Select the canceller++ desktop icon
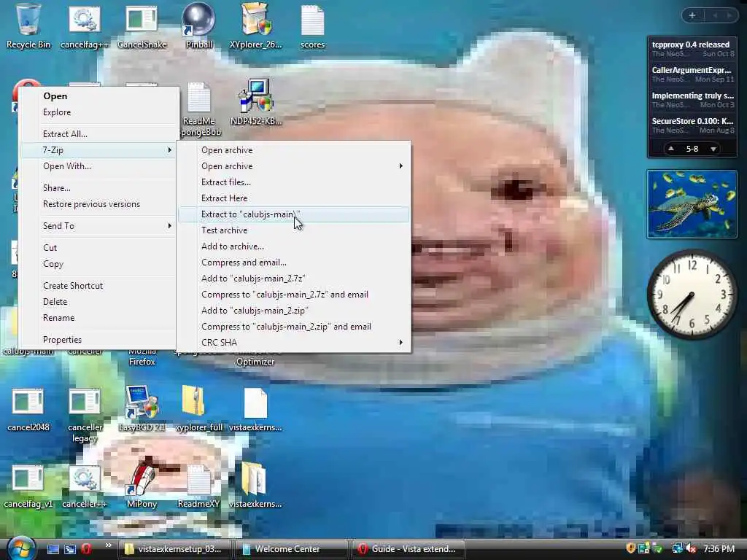 point(85,486)
